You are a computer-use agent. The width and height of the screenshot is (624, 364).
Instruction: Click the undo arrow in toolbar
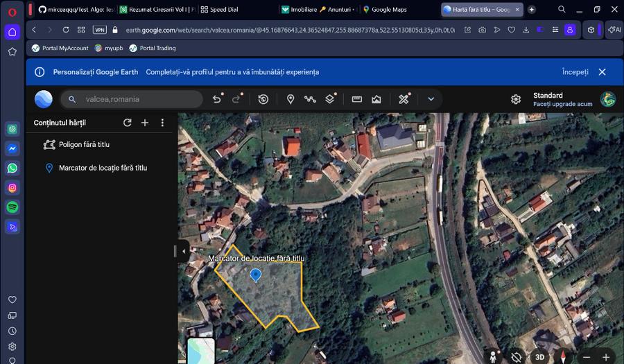pos(217,99)
